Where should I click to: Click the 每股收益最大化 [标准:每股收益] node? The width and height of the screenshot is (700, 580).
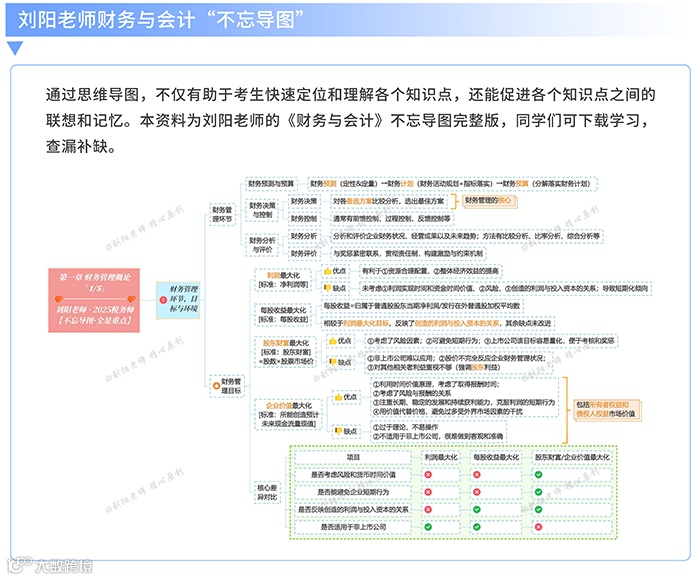coord(283,315)
